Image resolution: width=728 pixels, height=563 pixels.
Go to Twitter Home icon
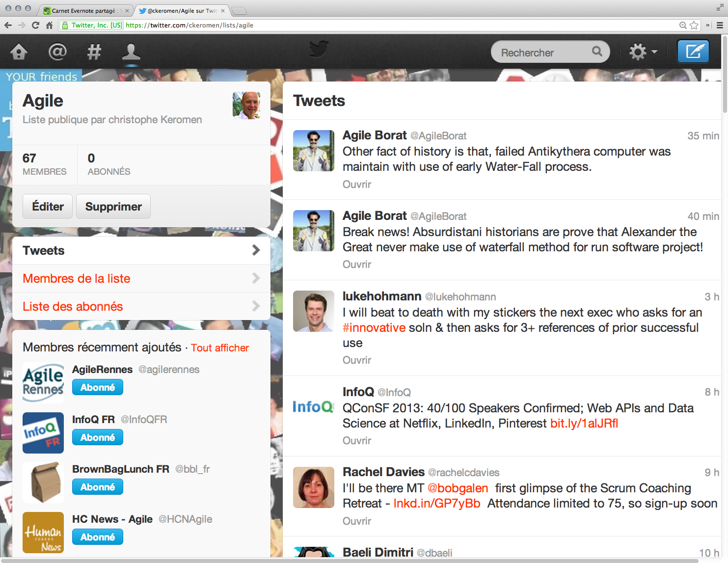[x=19, y=52]
